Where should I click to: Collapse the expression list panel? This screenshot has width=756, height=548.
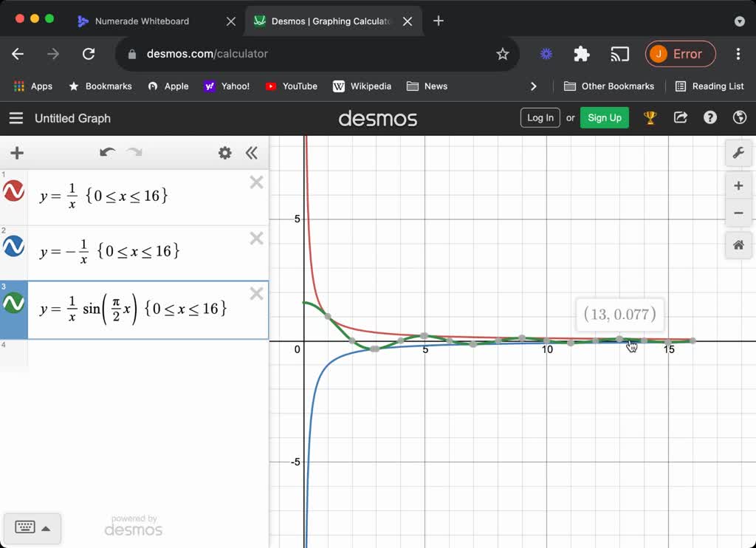[x=252, y=153]
